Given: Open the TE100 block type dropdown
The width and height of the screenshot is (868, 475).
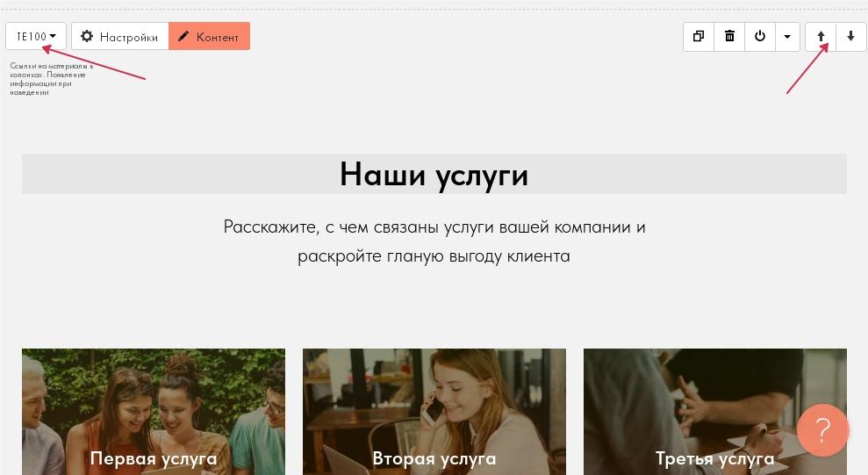Looking at the screenshot, I should (36, 37).
